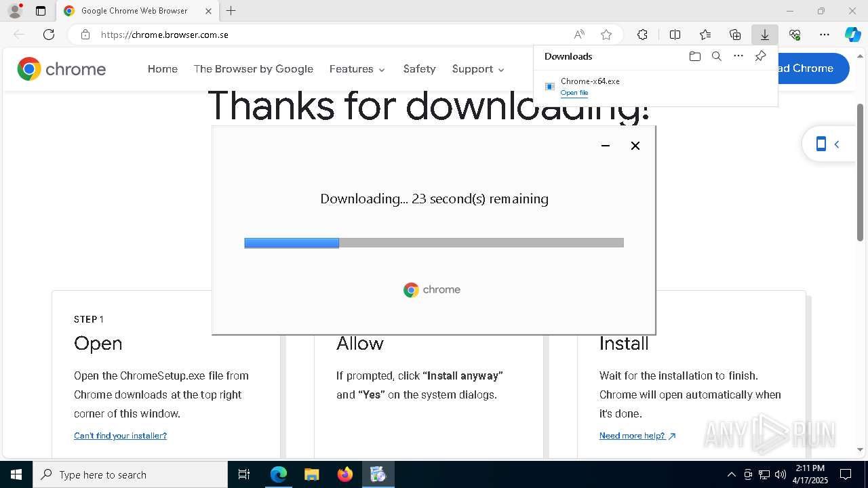Image resolution: width=868 pixels, height=488 pixels.
Task: Open Settings and more ellipsis menu
Action: coord(825,35)
